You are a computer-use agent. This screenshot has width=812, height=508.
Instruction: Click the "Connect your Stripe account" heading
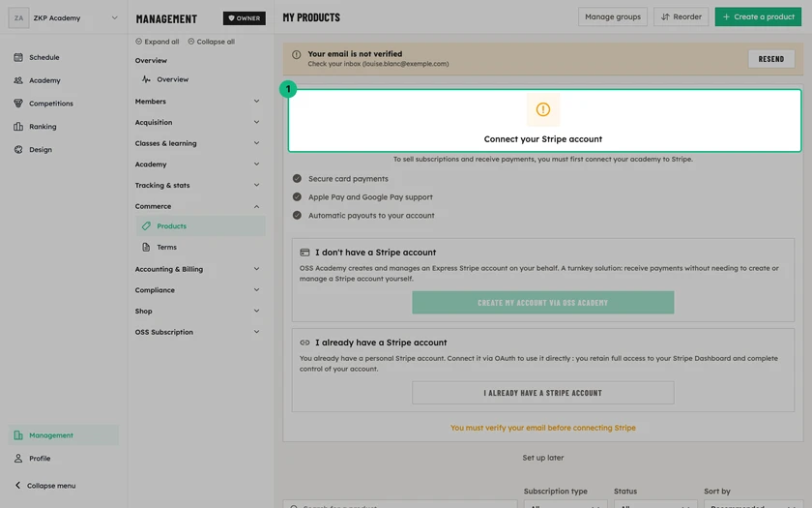point(542,139)
